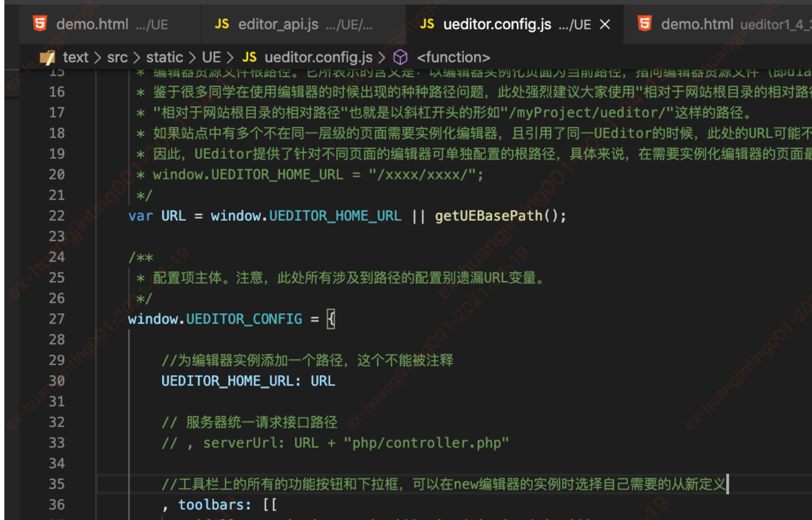Click <function> in the breadcrumb bar
812x520 pixels.
point(453,57)
